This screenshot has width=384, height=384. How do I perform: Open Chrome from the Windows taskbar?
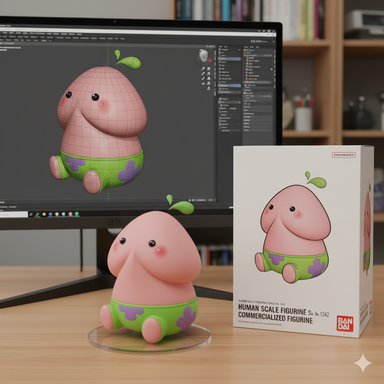click(44, 214)
